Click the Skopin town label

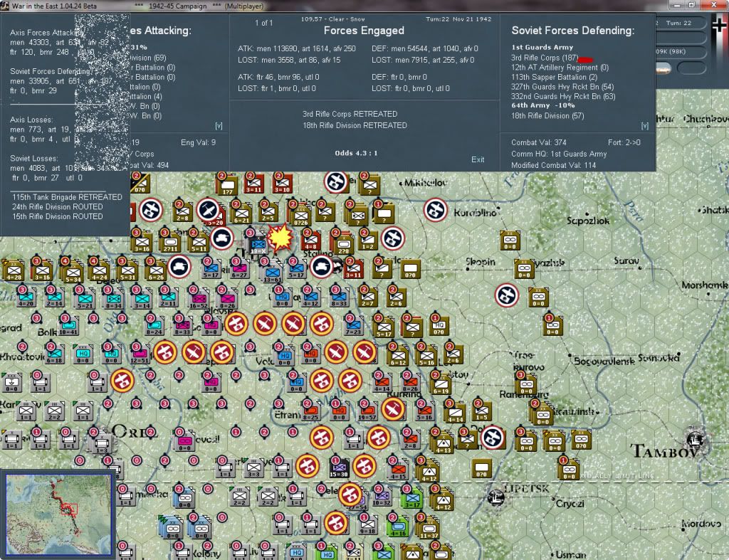(481, 262)
